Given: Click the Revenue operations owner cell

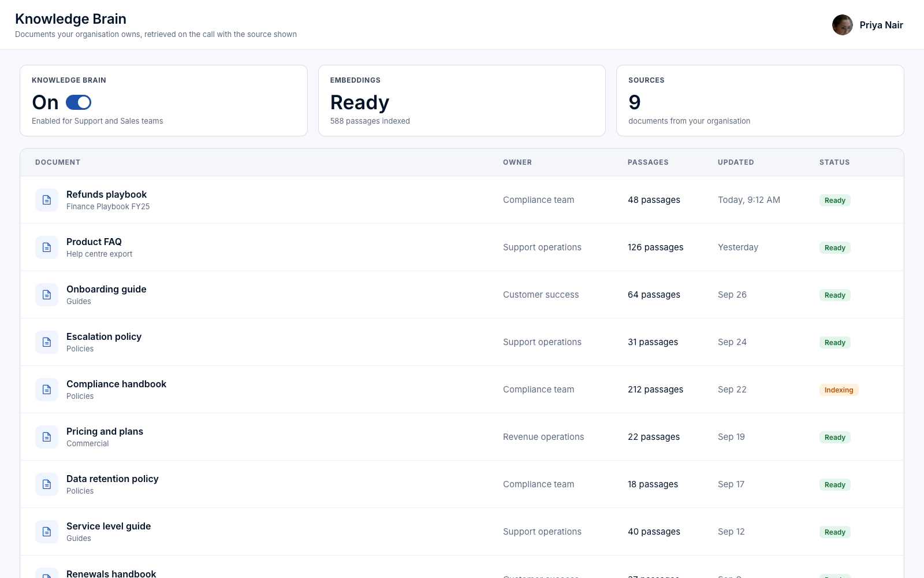Looking at the screenshot, I should 543,437.
